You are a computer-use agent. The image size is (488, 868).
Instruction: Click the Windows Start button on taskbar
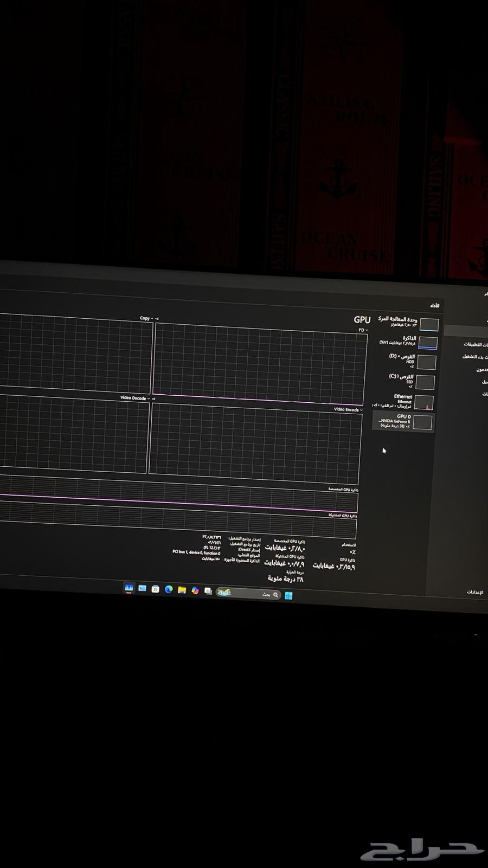click(x=288, y=595)
